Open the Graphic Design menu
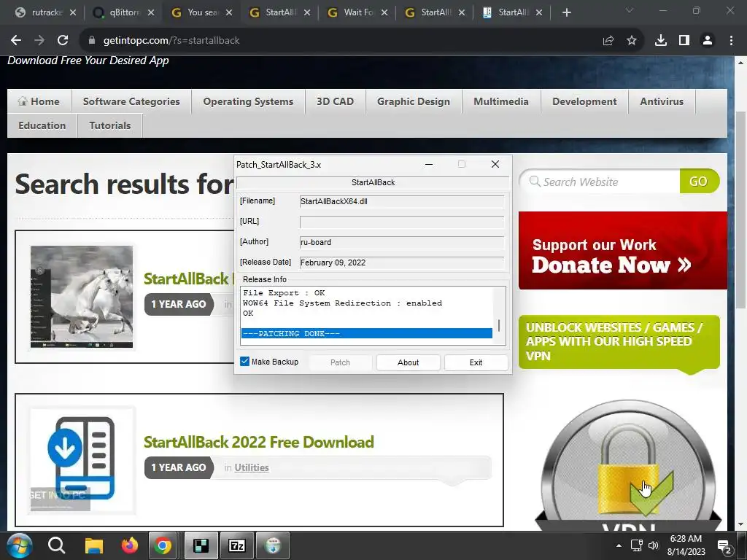This screenshot has width=747, height=560. tap(414, 101)
